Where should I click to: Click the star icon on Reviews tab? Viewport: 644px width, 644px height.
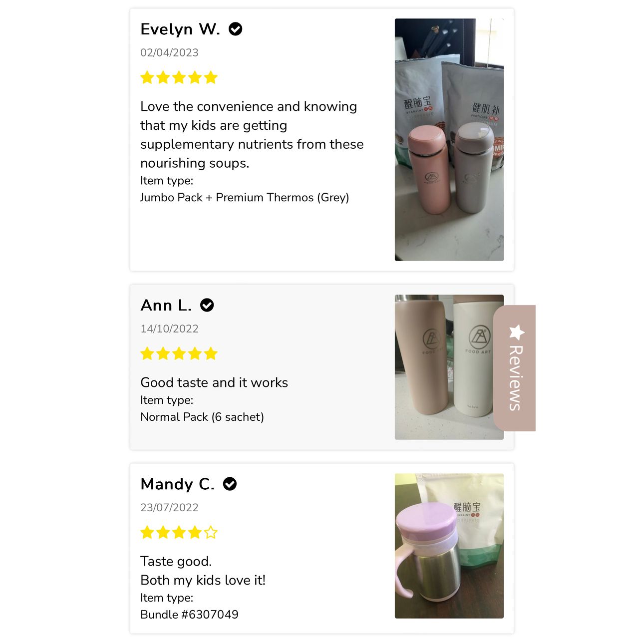click(517, 332)
